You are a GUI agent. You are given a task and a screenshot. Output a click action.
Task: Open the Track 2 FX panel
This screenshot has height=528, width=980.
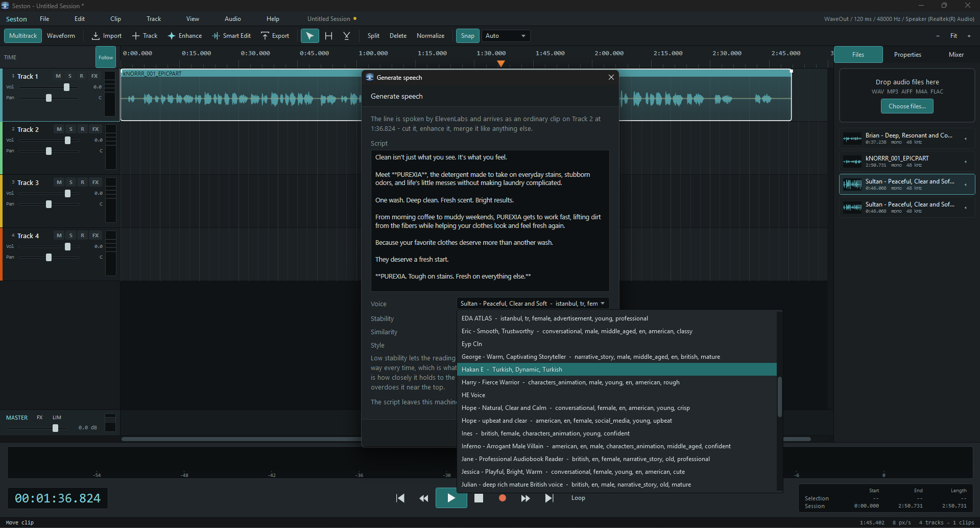click(x=95, y=129)
